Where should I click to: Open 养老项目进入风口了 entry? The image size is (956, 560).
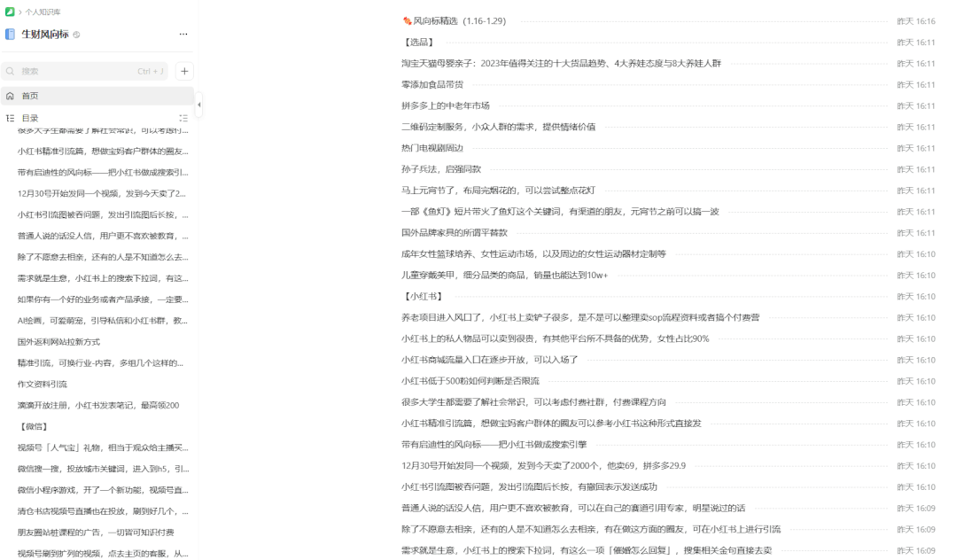coord(580,318)
